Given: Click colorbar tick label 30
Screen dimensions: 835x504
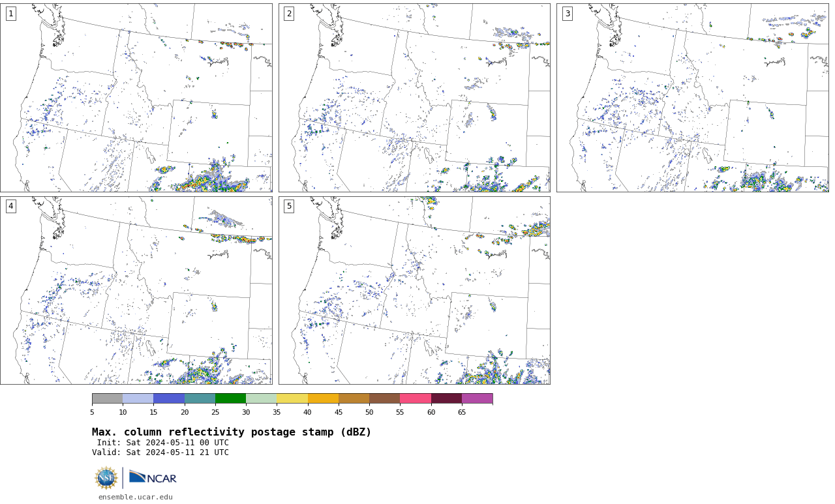Looking at the screenshot, I should (x=246, y=412).
